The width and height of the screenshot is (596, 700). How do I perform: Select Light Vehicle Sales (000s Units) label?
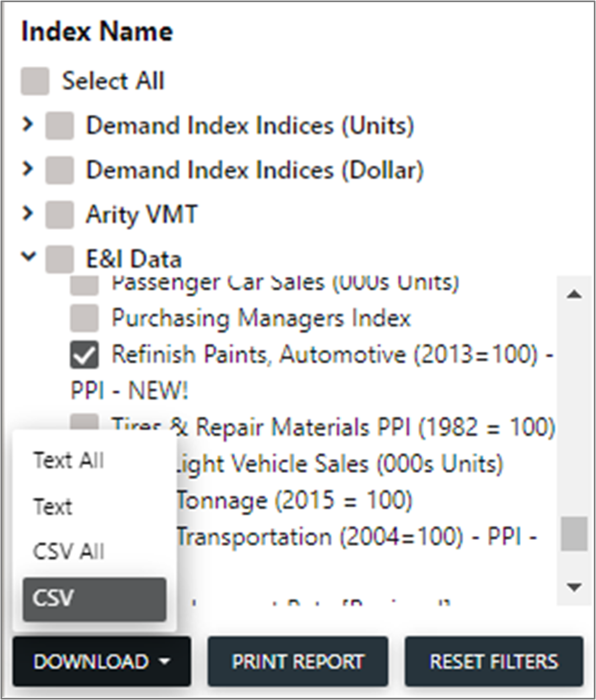pyautogui.click(x=339, y=464)
